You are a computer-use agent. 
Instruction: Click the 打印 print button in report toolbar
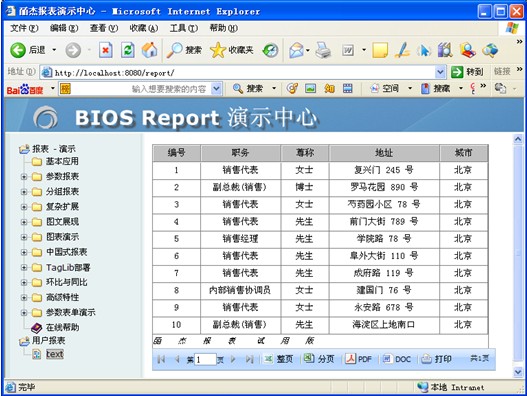437,359
